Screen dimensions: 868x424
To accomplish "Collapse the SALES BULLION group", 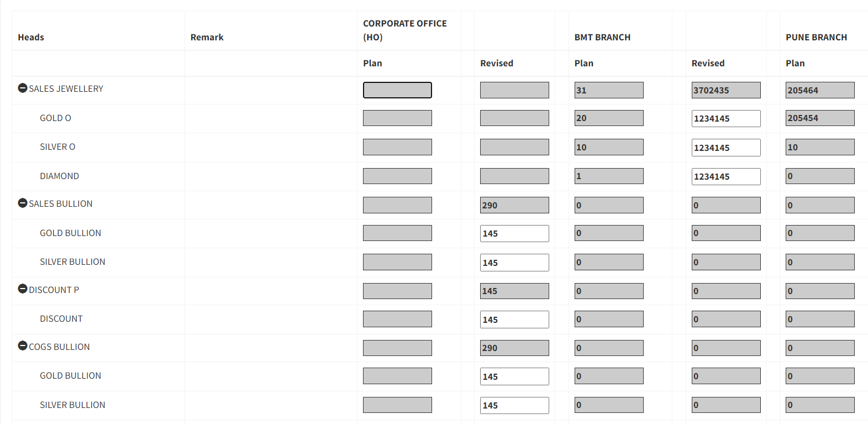I will coord(23,203).
